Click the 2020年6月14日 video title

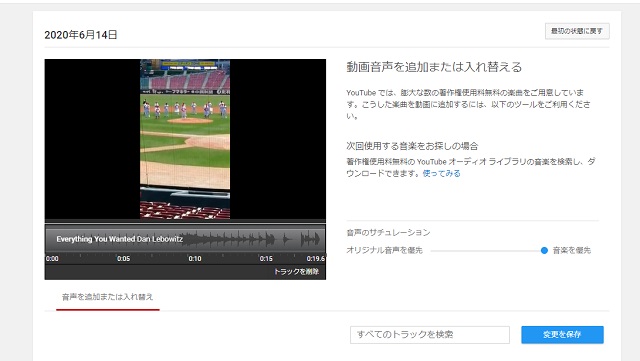click(81, 35)
